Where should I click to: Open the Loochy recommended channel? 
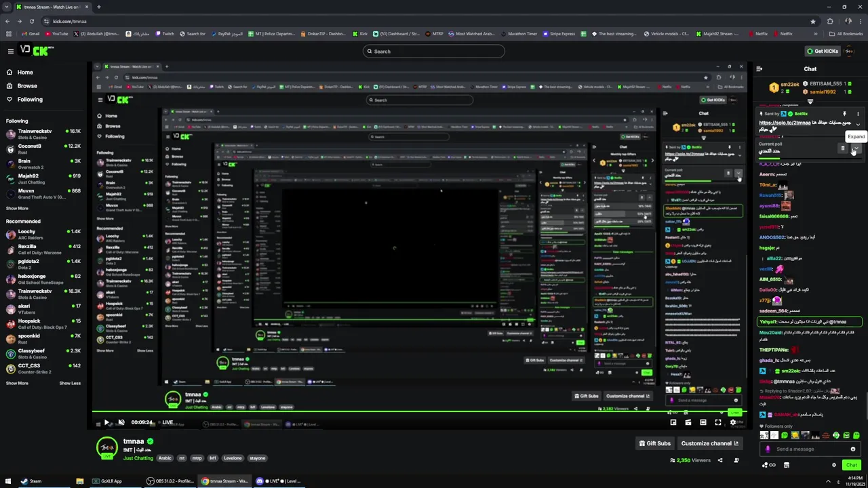[42, 234]
